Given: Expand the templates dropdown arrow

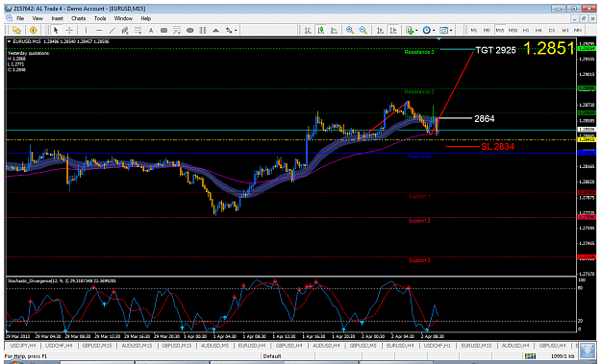Looking at the screenshot, I should coord(451,31).
